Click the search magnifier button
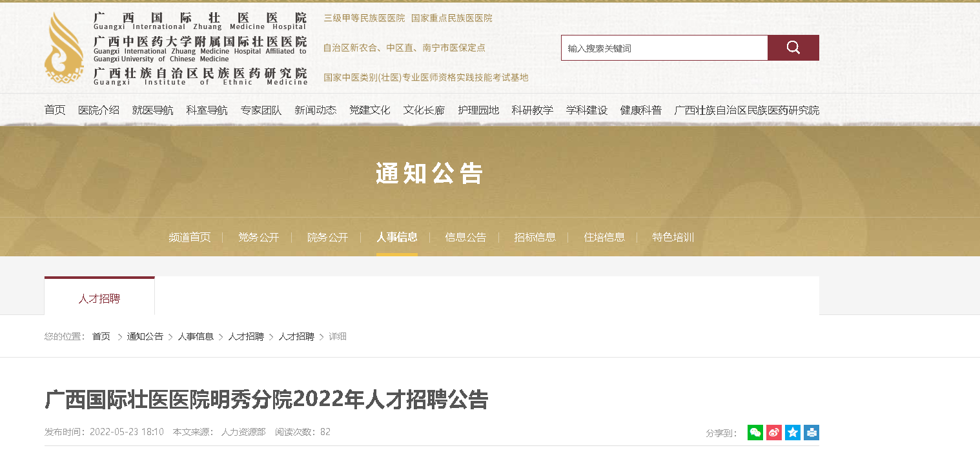980x459 pixels. point(793,48)
